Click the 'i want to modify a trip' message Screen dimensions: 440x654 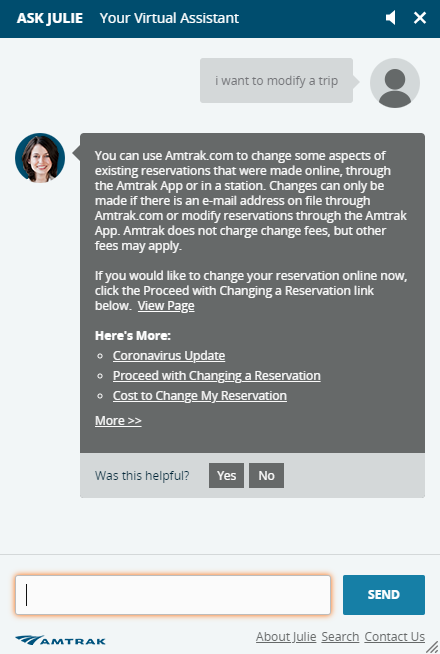277,80
